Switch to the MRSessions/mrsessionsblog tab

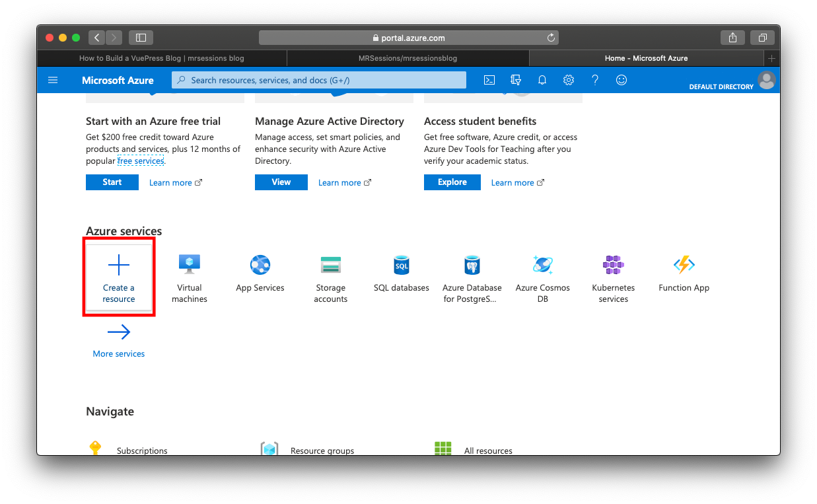(x=408, y=58)
